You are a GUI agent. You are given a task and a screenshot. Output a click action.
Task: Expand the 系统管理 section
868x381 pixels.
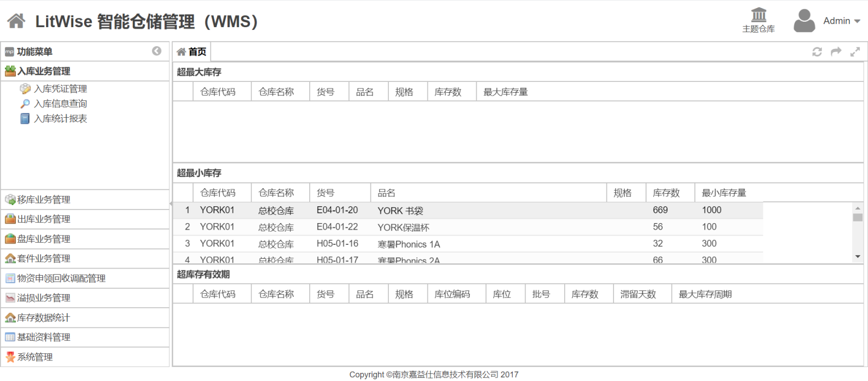85,357
